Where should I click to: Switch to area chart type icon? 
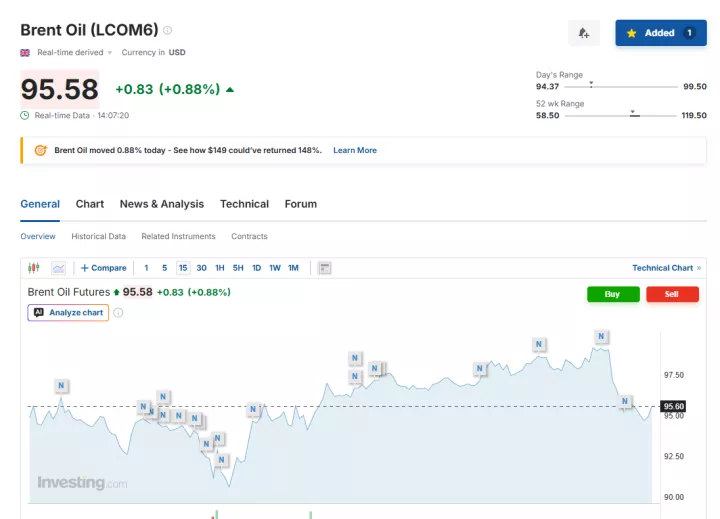[x=58, y=268]
